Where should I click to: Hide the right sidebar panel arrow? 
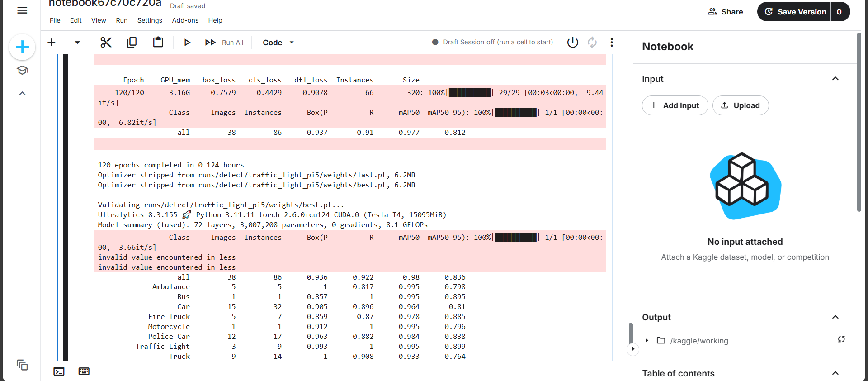[x=633, y=348]
